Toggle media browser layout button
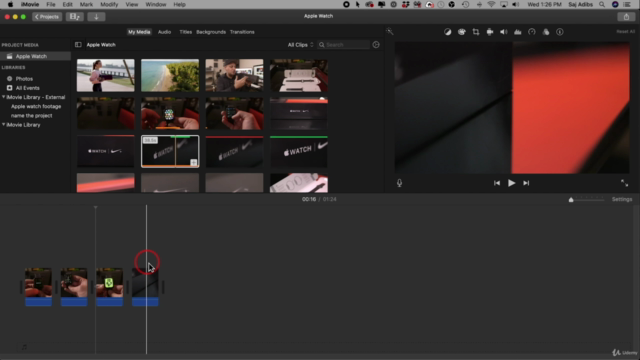The image size is (640, 360). pyautogui.click(x=74, y=17)
